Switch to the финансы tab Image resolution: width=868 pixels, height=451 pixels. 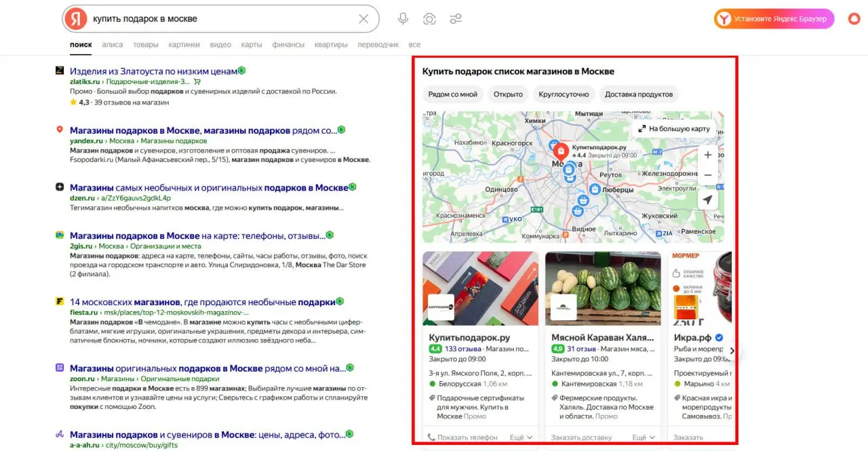(x=288, y=45)
